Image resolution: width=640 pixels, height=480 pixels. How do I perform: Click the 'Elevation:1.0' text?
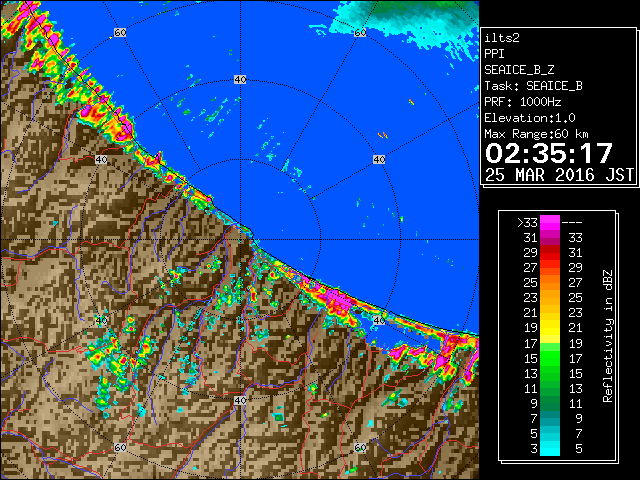[530, 118]
